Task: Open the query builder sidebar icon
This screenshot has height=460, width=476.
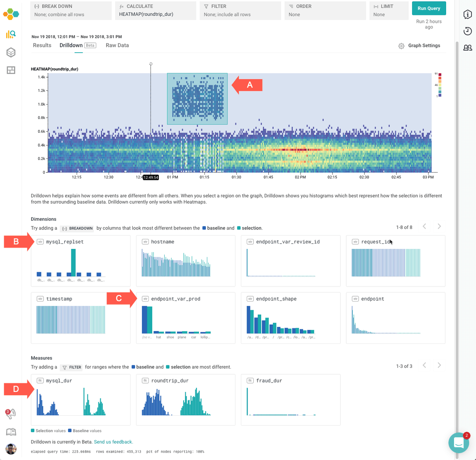Action: (x=11, y=34)
